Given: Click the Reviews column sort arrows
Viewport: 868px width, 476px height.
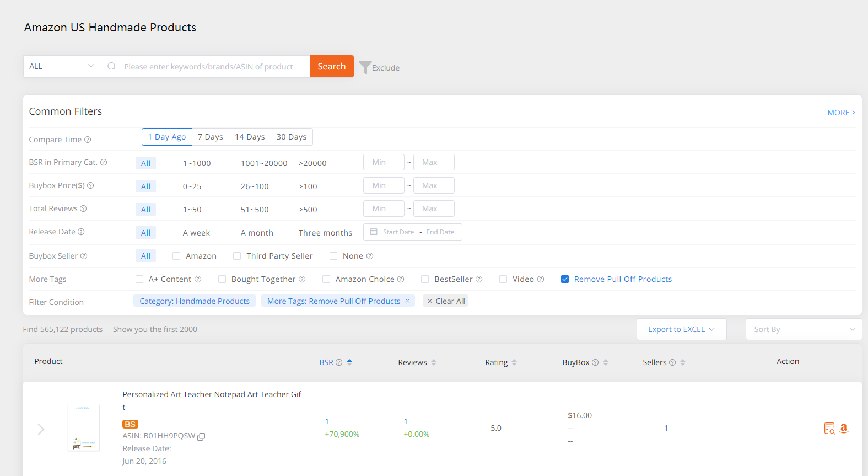Looking at the screenshot, I should (x=434, y=362).
